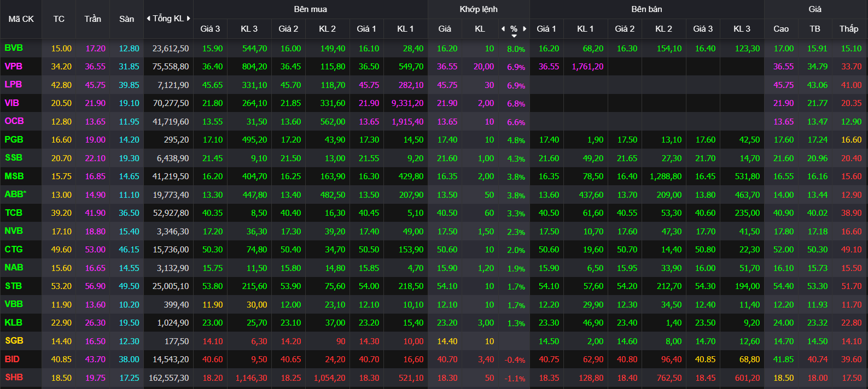The image size is (868, 389).
Task: Open the LPB stock symbol
Action: click(13, 85)
